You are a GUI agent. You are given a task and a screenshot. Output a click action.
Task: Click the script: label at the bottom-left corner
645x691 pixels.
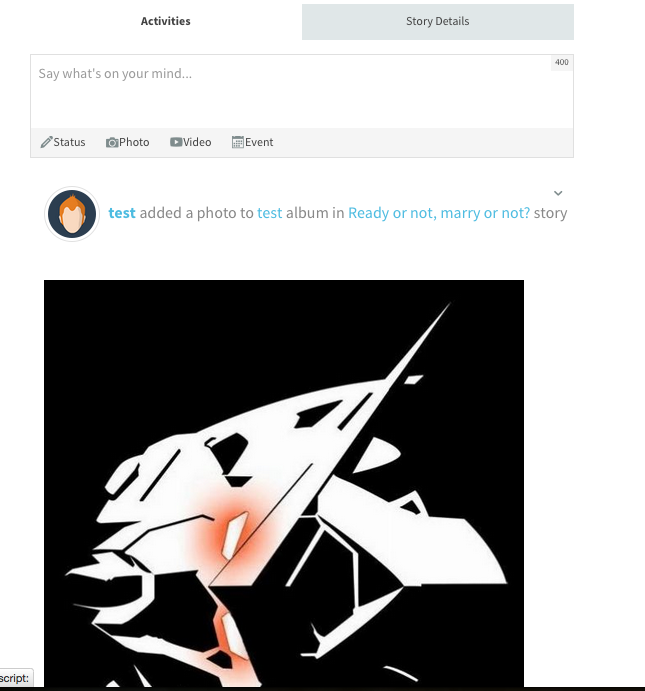[15, 678]
